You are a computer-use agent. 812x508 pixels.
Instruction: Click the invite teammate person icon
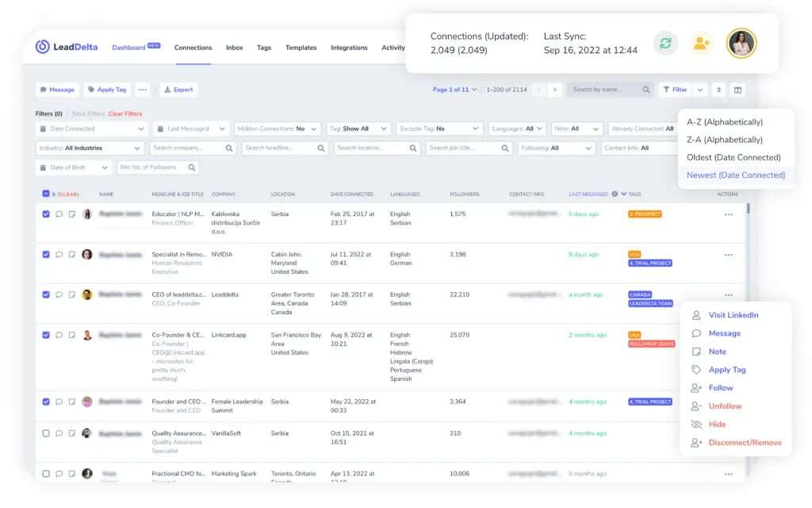coord(702,44)
